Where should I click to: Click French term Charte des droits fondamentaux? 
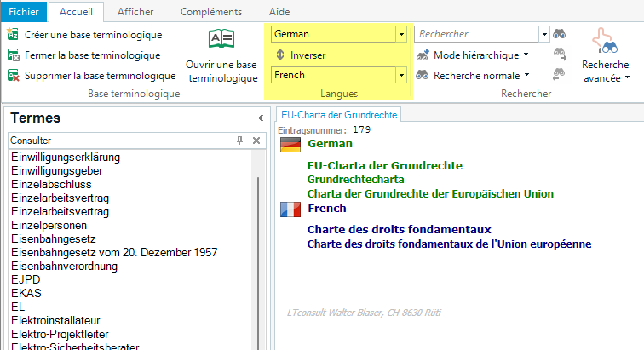tap(400, 229)
